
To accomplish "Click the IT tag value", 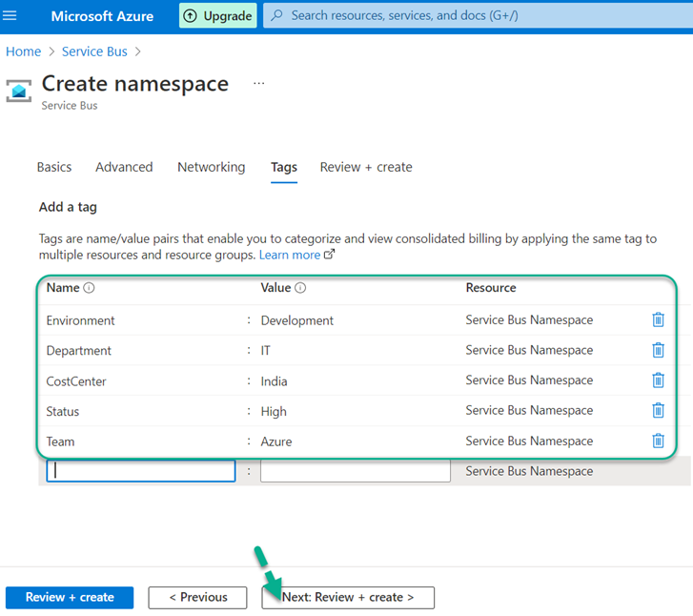I will [265, 350].
